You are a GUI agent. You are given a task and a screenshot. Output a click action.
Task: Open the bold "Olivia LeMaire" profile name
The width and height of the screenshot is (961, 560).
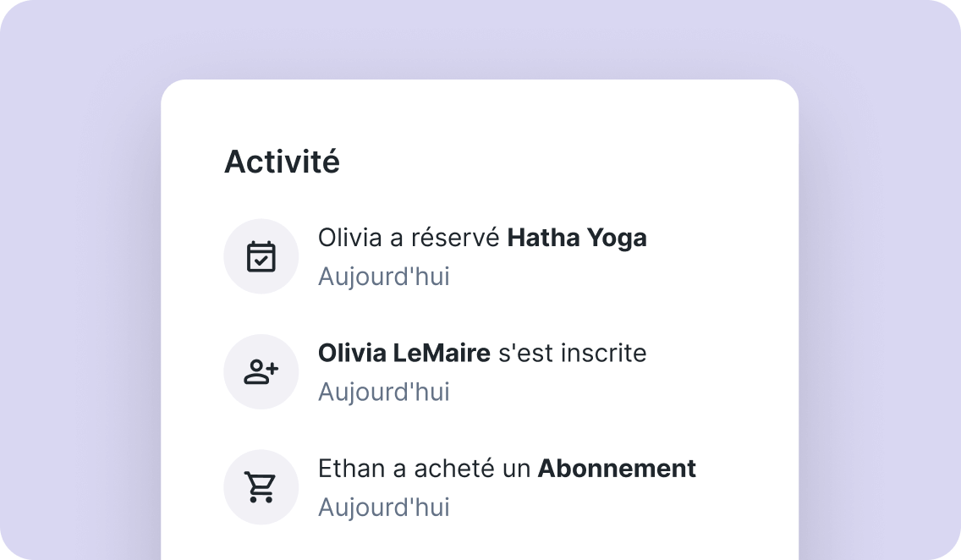[404, 353]
